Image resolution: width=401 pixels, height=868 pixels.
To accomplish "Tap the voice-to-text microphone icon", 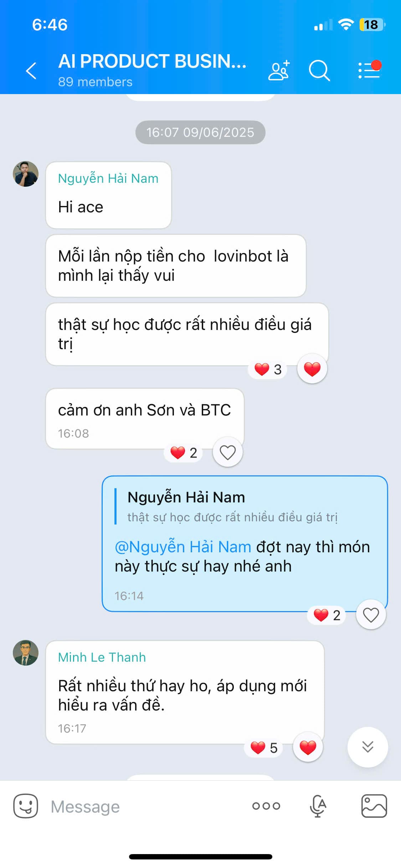I will coord(318,806).
